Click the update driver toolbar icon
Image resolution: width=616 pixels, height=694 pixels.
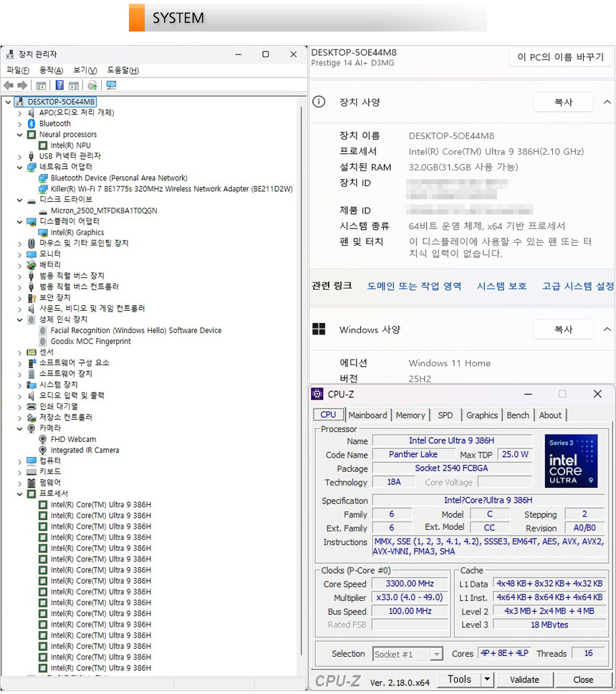(x=92, y=85)
